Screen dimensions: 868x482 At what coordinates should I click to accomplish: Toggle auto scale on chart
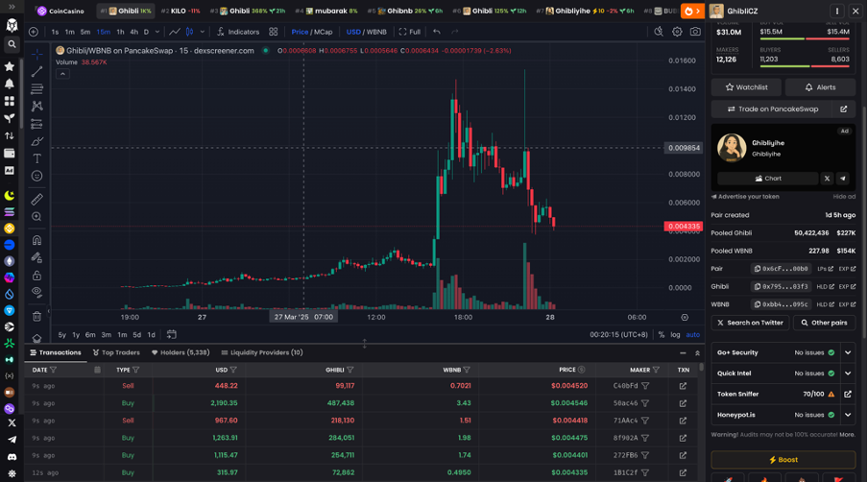(x=692, y=335)
